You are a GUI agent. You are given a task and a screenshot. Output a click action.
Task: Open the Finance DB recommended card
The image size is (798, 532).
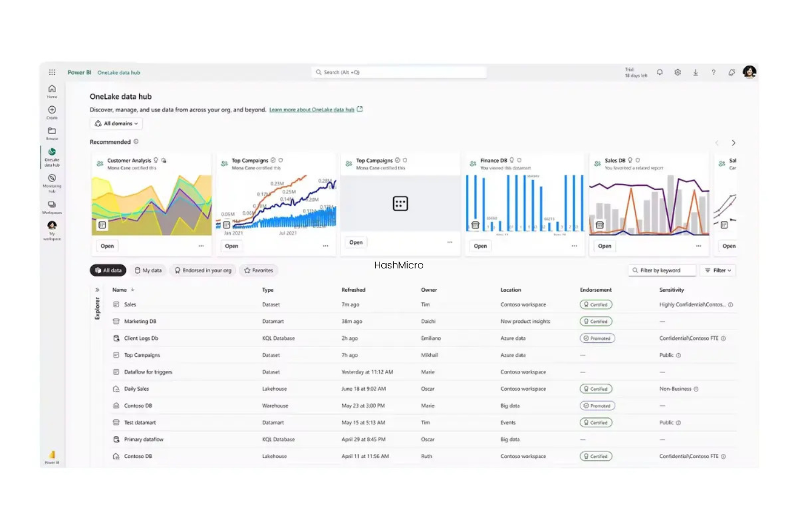480,246
